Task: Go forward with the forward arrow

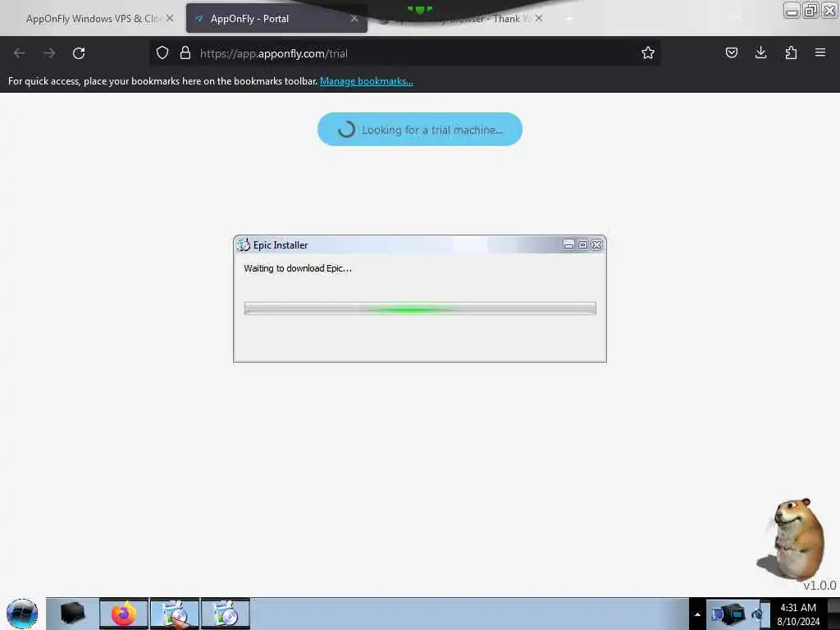Action: [x=49, y=53]
